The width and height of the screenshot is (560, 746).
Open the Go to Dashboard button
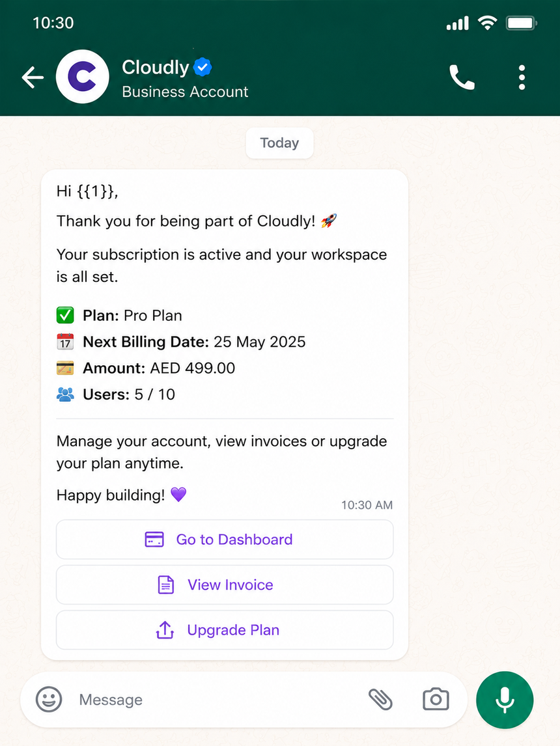(x=225, y=540)
